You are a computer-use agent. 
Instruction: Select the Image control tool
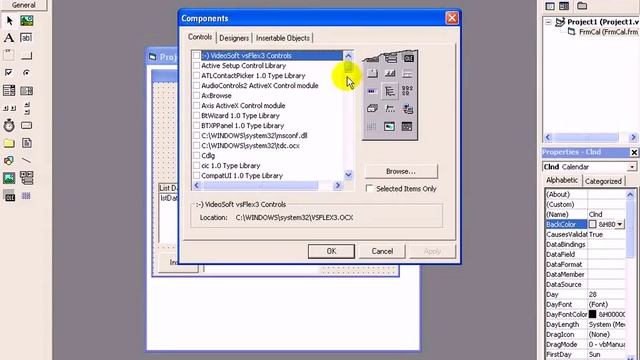click(9, 178)
